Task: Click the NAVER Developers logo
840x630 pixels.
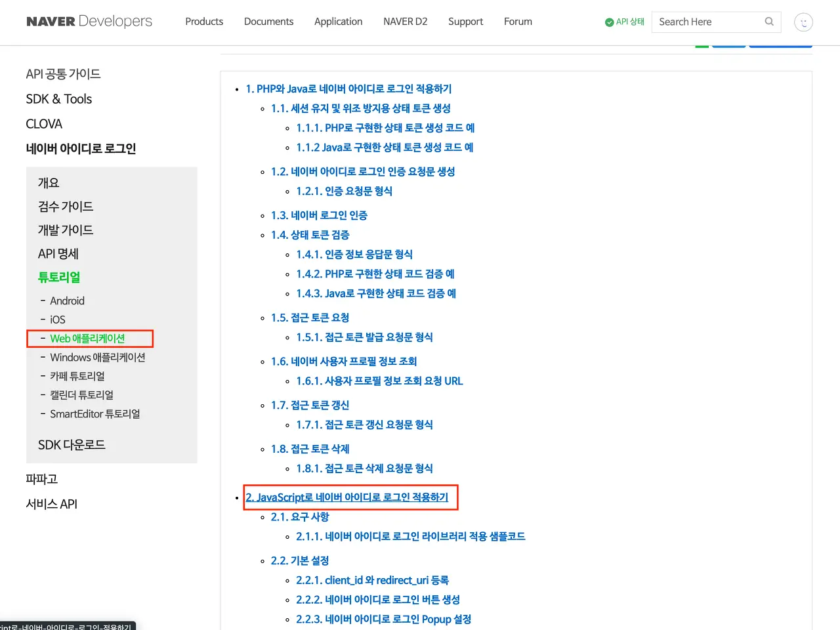Action: click(x=89, y=21)
